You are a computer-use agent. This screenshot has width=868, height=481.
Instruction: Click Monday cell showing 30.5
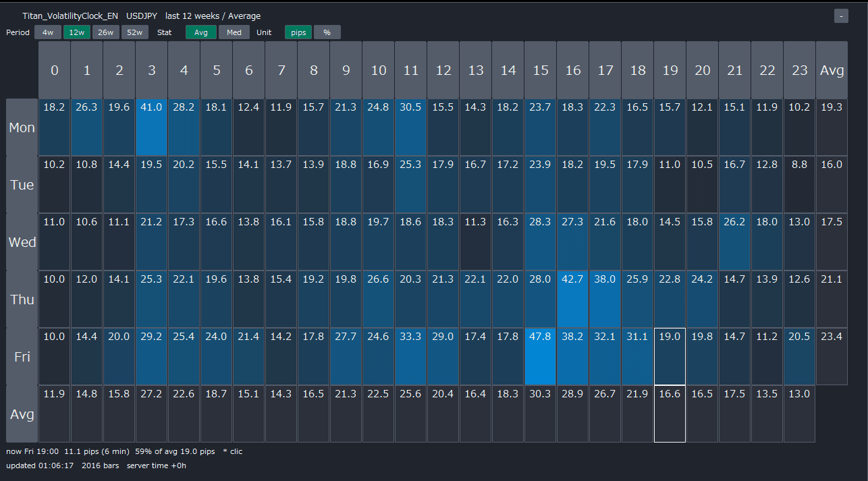(411, 128)
